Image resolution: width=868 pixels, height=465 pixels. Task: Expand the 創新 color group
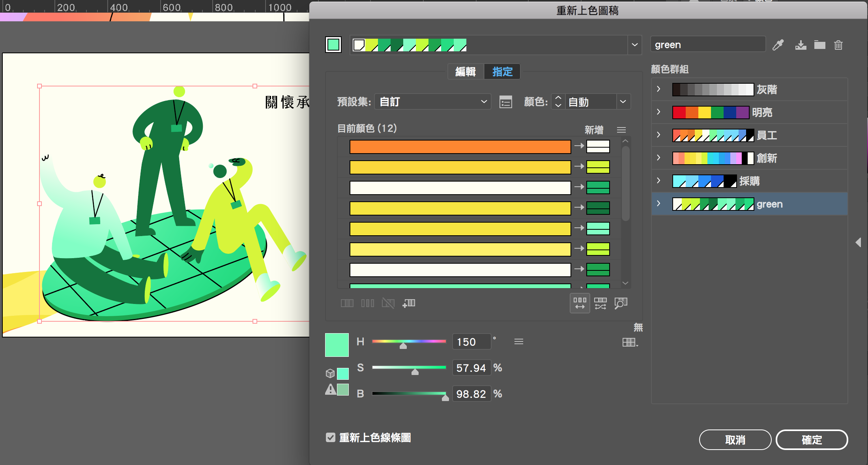(x=658, y=158)
